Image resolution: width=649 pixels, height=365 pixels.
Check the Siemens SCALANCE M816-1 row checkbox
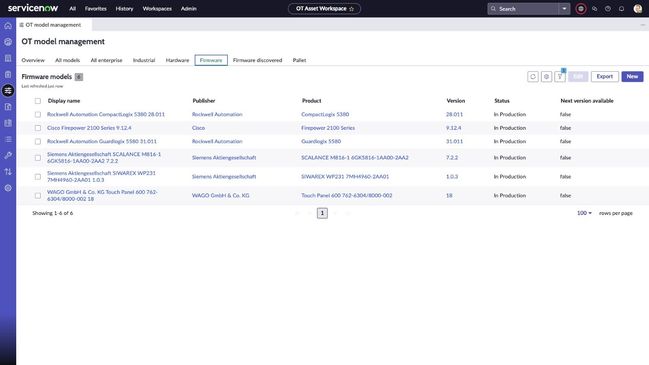(x=38, y=158)
